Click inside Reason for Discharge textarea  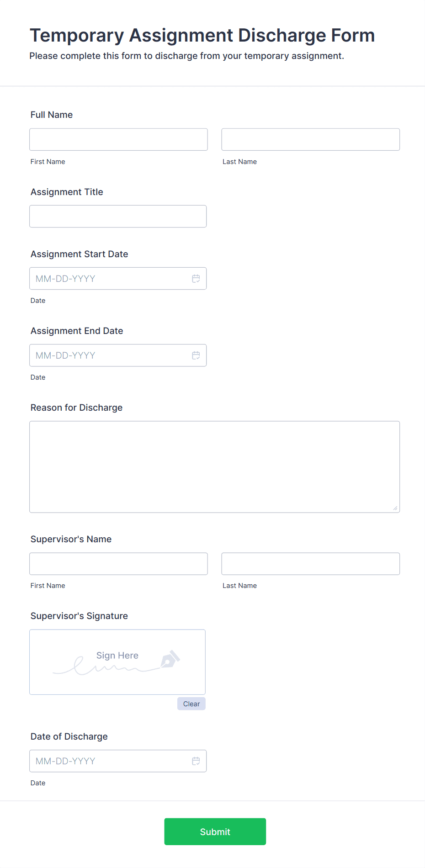[x=214, y=467]
